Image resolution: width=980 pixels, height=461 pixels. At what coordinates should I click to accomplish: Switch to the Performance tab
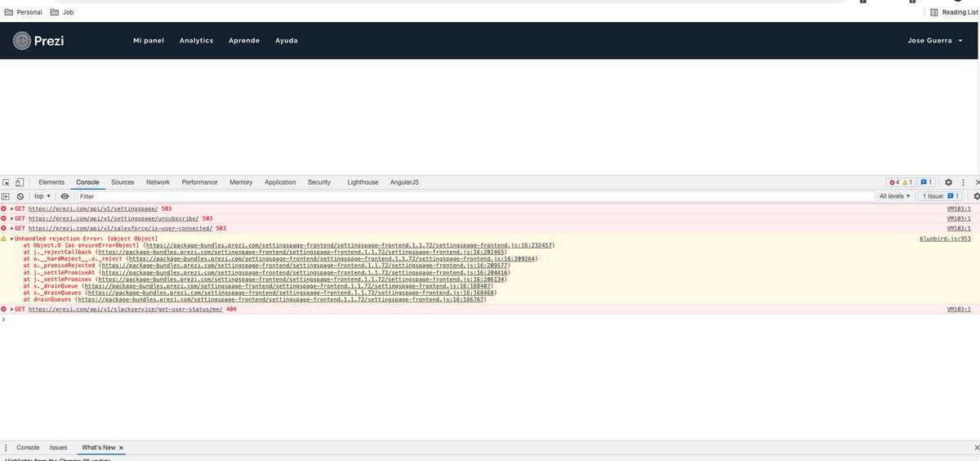point(199,182)
